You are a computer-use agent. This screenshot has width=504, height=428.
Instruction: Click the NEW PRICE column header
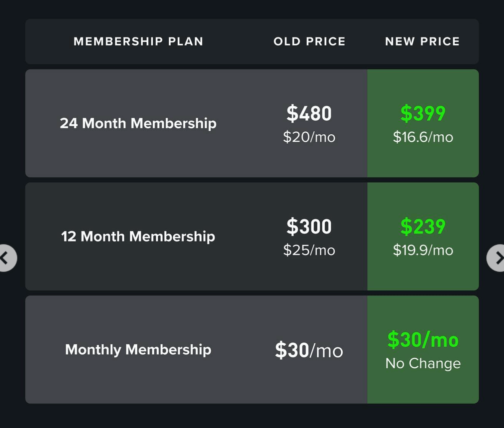422,41
